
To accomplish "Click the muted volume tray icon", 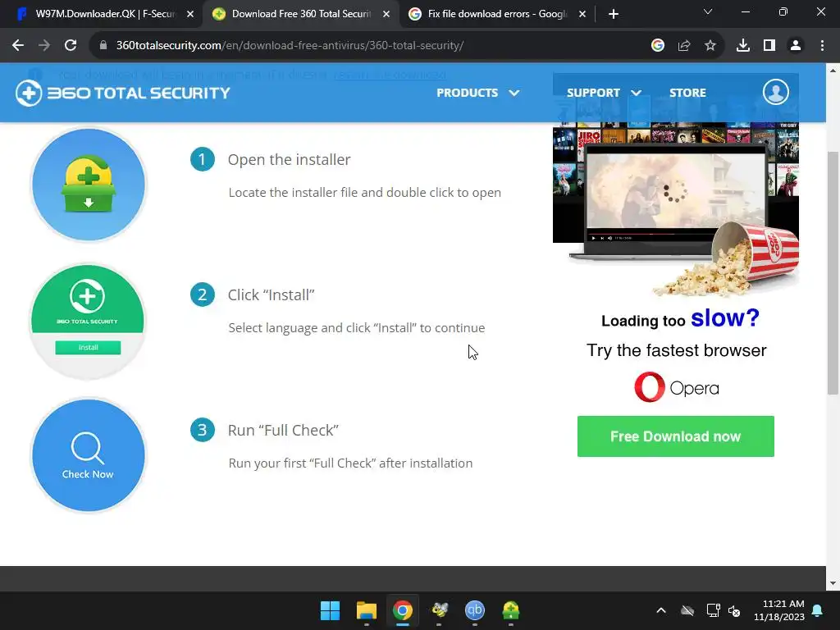I will [734, 610].
